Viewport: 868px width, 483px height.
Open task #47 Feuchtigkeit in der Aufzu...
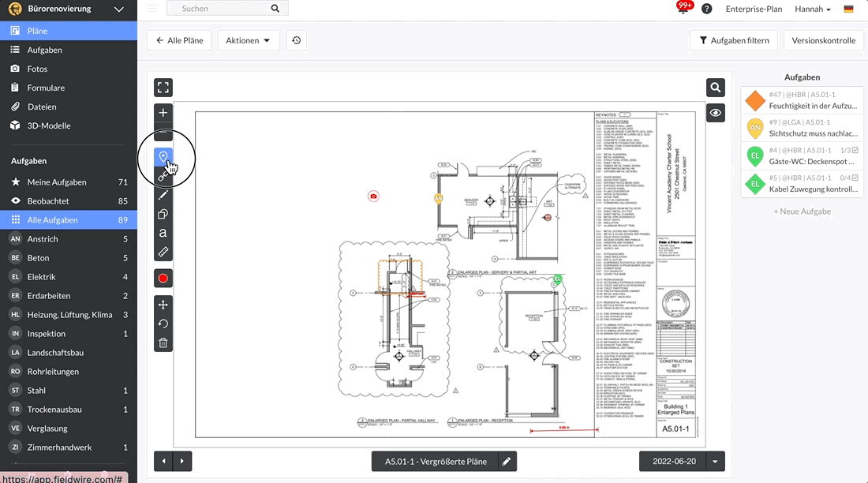click(803, 100)
